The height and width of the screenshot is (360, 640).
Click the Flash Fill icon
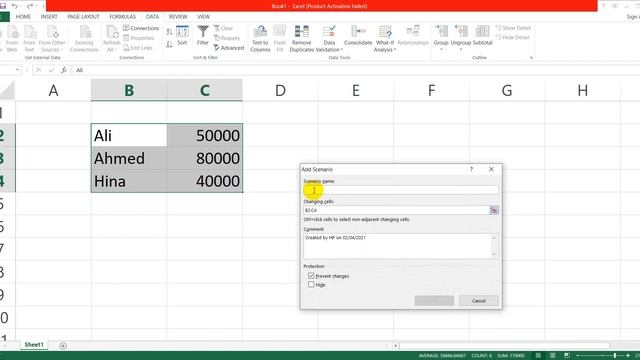[x=280, y=39]
